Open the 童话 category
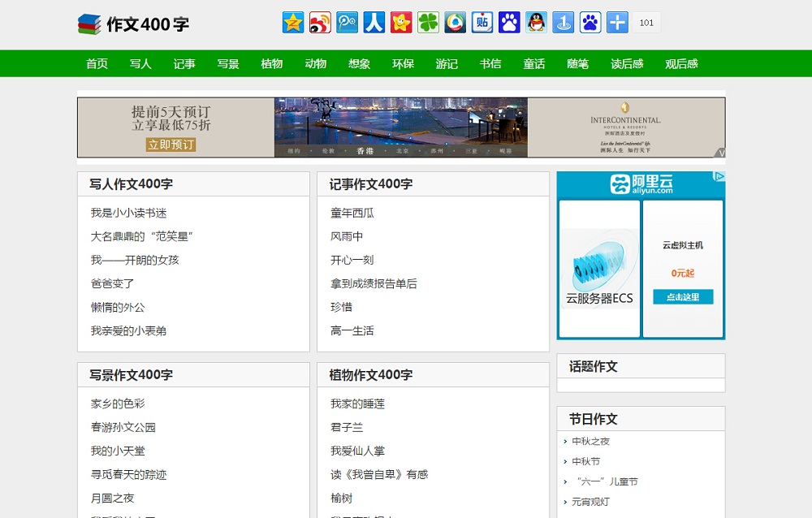The height and width of the screenshot is (518, 812). [x=534, y=63]
